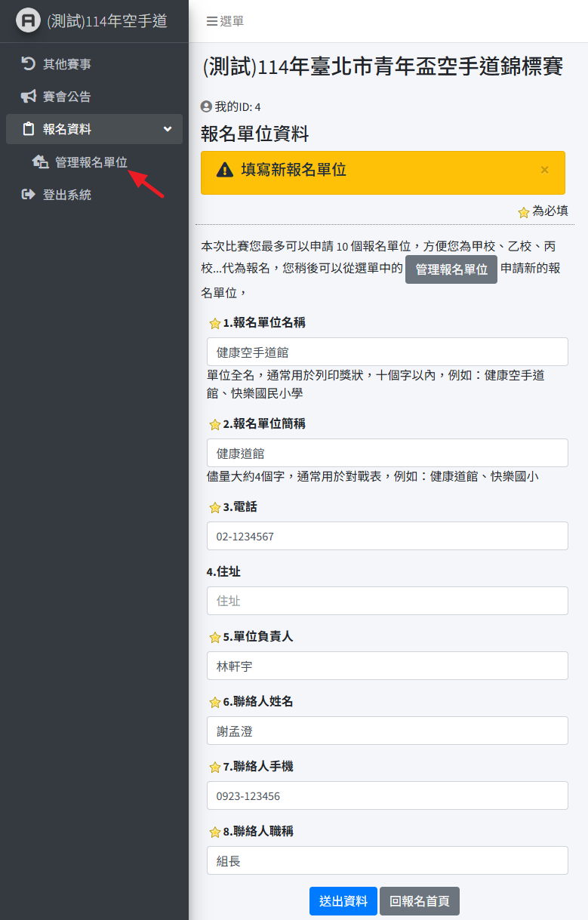The height and width of the screenshot is (920, 588).
Task: Click the 報名單位名稱 field with 健康空手道館
Action: click(387, 352)
